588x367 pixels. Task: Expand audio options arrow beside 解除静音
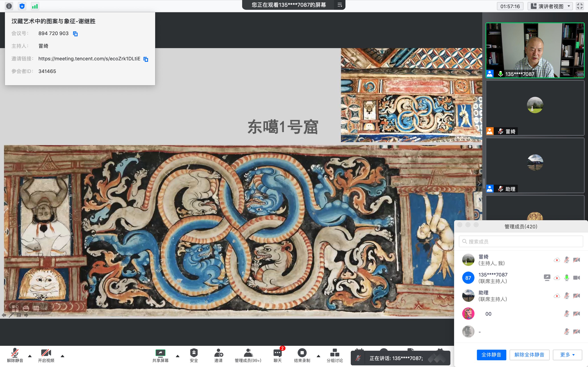(30, 356)
